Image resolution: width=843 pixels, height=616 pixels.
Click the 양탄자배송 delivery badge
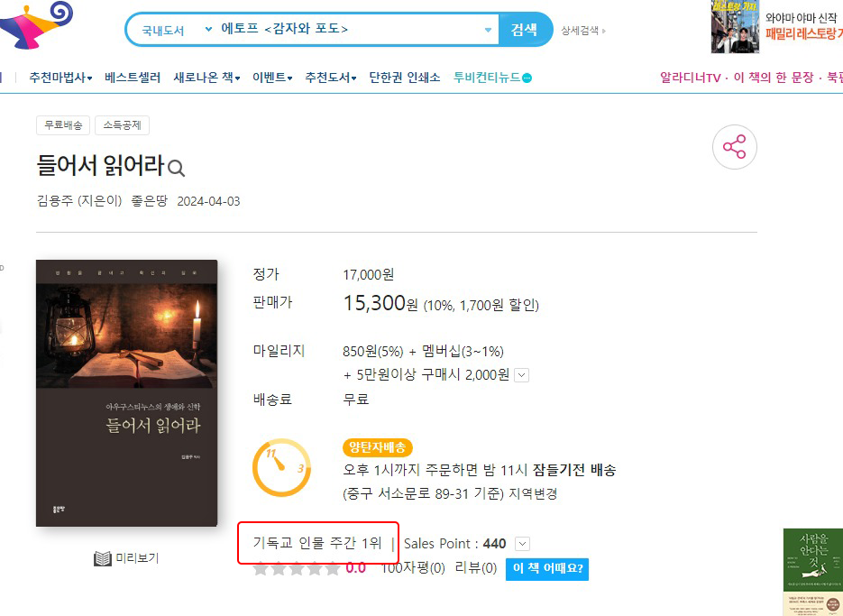(378, 447)
